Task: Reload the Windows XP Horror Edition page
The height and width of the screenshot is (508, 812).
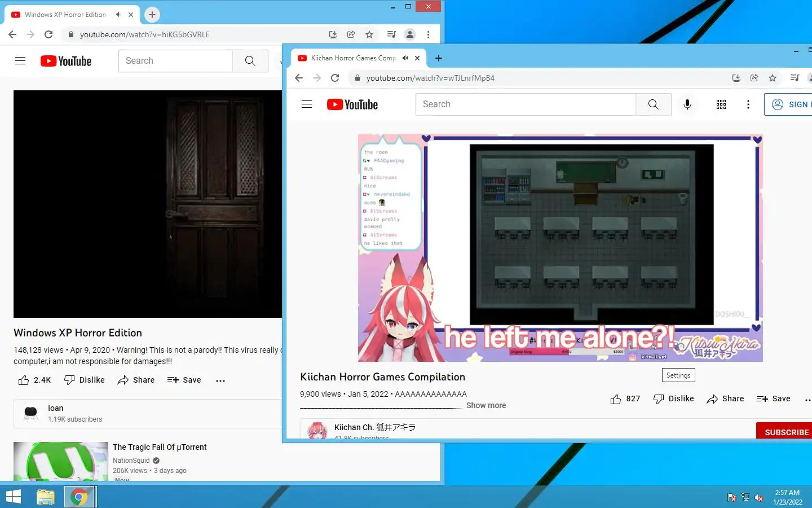Action: point(48,34)
